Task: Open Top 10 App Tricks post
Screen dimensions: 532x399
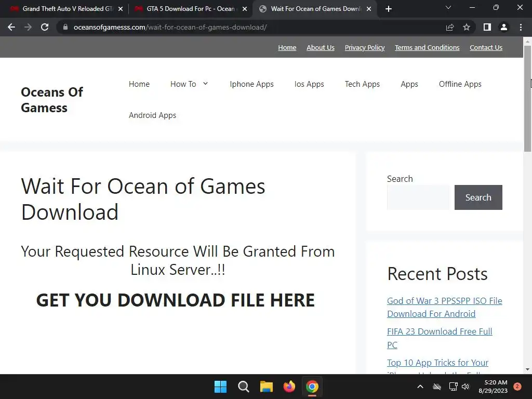Action: click(437, 363)
